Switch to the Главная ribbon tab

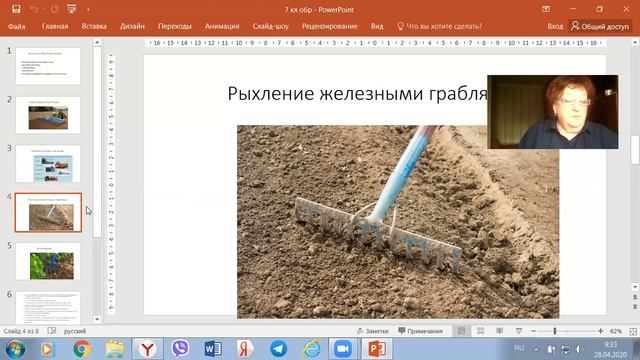point(55,26)
